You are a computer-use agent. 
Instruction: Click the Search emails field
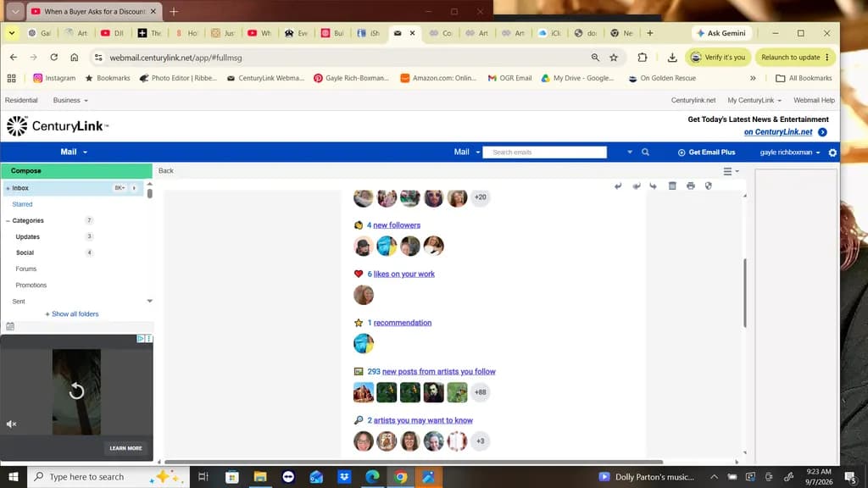click(x=545, y=152)
